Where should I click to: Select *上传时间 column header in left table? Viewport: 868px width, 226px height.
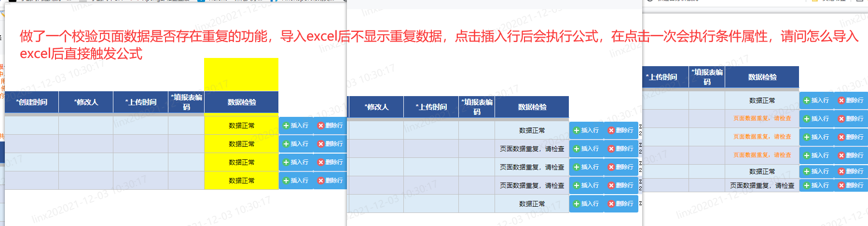[x=141, y=102]
